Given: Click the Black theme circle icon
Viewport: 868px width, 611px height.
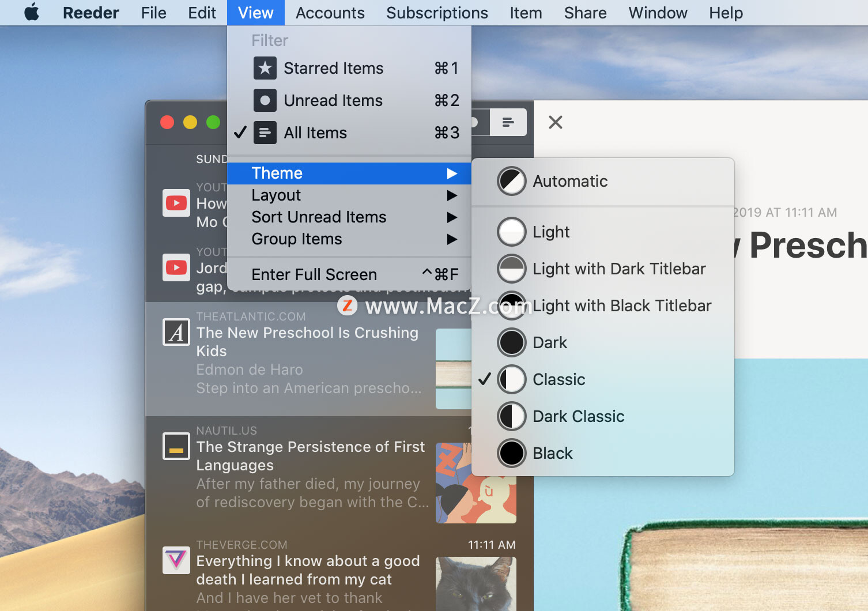Looking at the screenshot, I should [511, 453].
